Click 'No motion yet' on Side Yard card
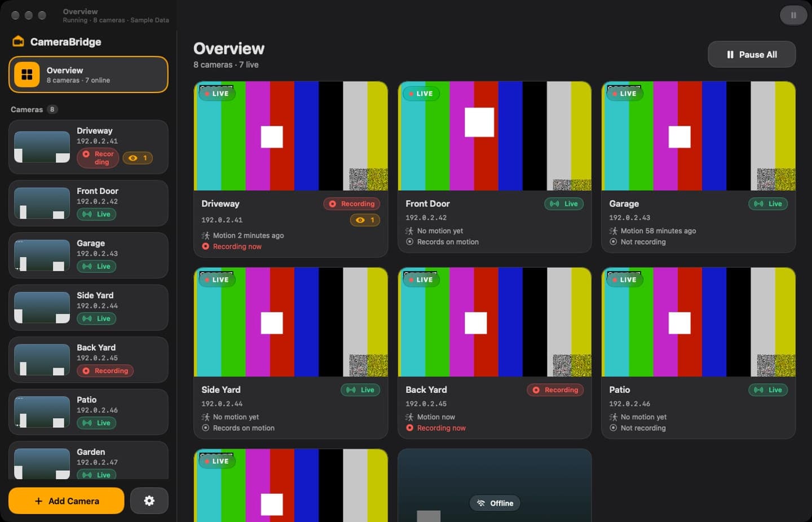This screenshot has width=812, height=522. pos(236,417)
